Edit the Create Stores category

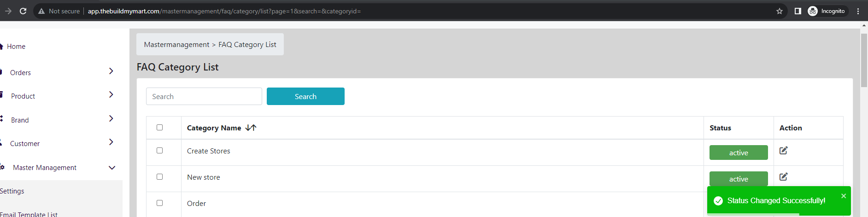pos(783,150)
